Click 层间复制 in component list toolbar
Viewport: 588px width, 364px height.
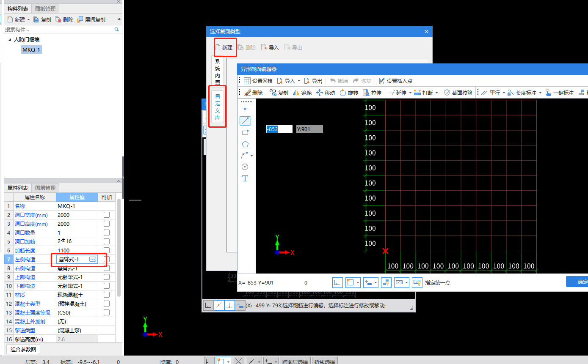click(x=91, y=19)
